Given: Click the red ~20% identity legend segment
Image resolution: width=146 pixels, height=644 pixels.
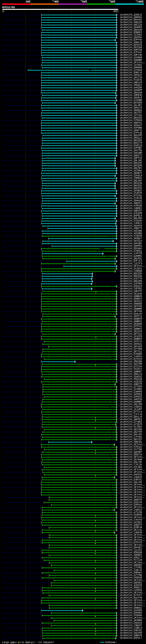Looking at the screenshot, I should coord(16,4).
